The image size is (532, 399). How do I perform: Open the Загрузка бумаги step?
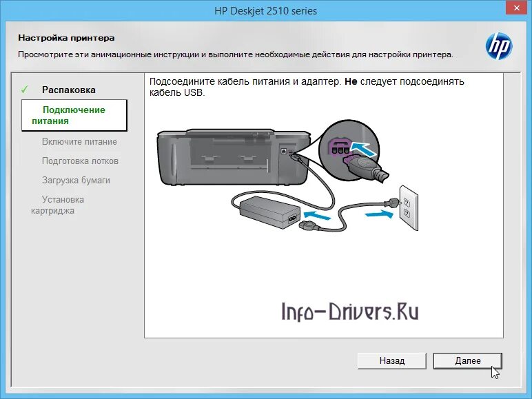(x=76, y=180)
